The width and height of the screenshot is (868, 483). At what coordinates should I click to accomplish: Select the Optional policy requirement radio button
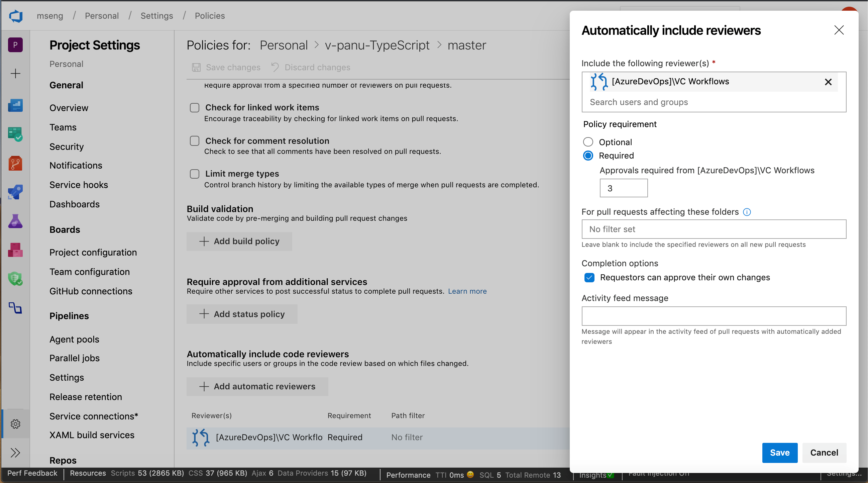point(588,141)
